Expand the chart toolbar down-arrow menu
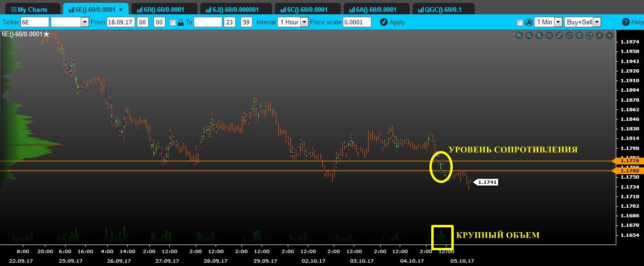 (x=610, y=35)
